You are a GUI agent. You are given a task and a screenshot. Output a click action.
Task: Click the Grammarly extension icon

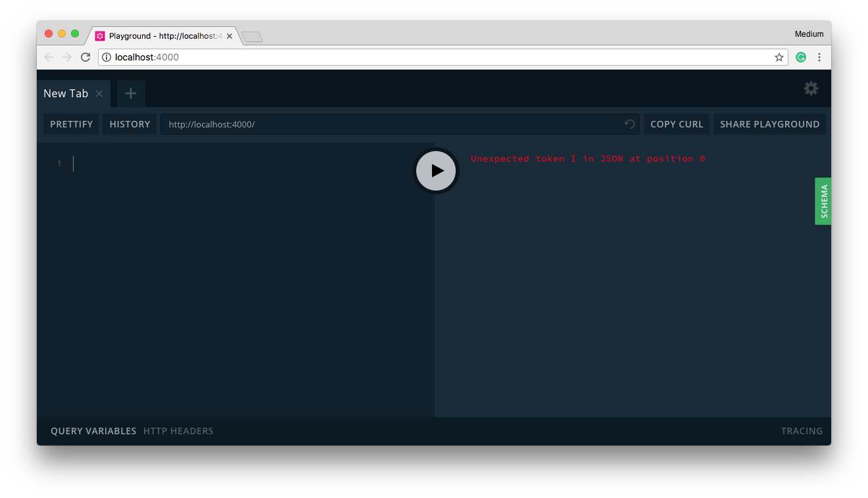[800, 57]
